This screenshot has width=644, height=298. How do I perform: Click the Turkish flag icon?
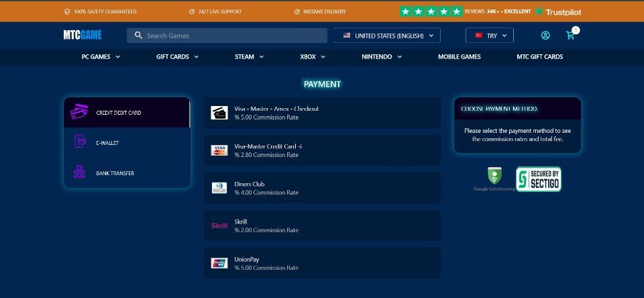tap(478, 36)
